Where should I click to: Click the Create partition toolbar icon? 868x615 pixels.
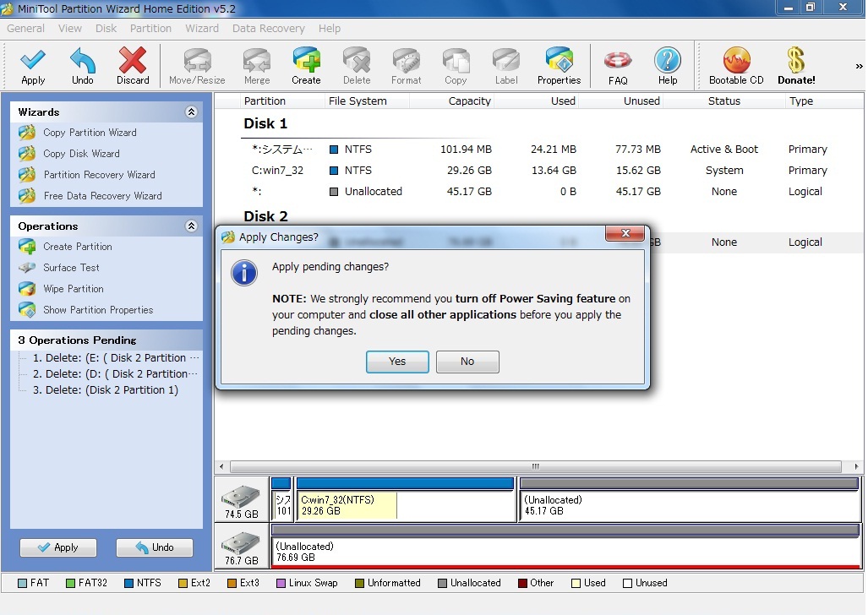coord(306,66)
